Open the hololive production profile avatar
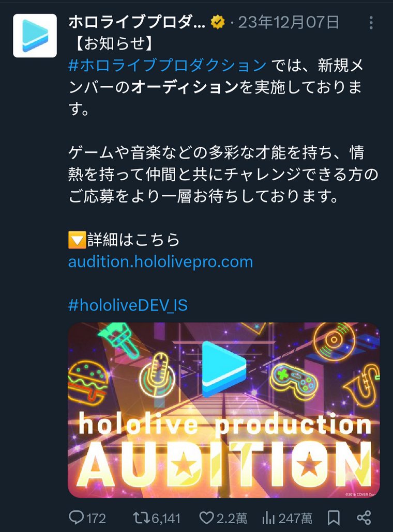This screenshot has width=393, height=532. 35,36
